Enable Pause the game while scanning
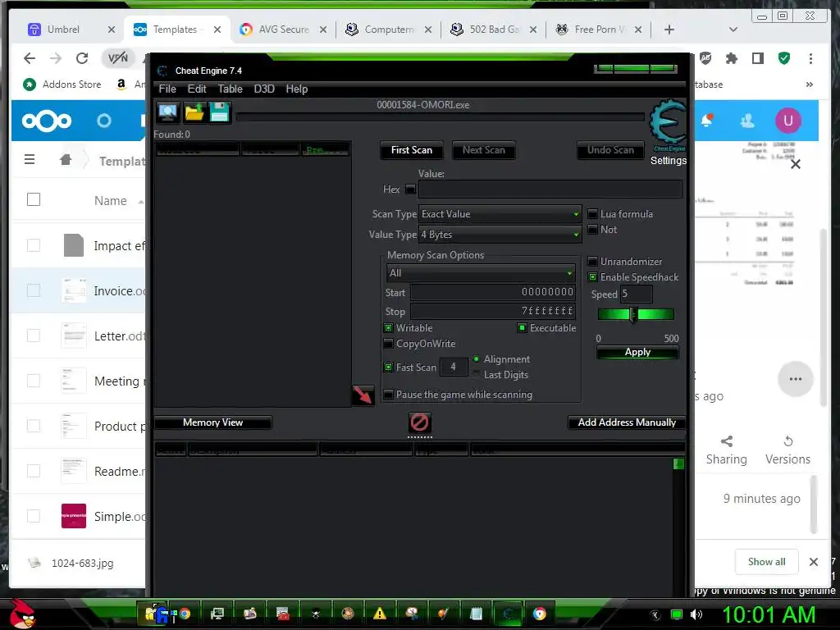840x630 pixels. pyautogui.click(x=388, y=395)
